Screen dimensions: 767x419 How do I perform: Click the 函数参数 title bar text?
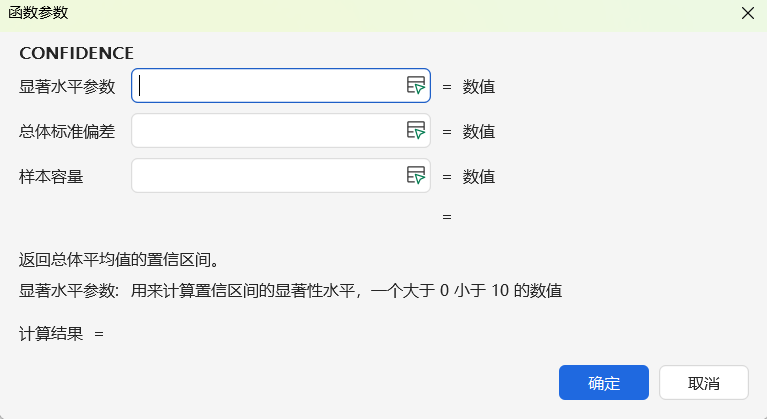(38, 13)
